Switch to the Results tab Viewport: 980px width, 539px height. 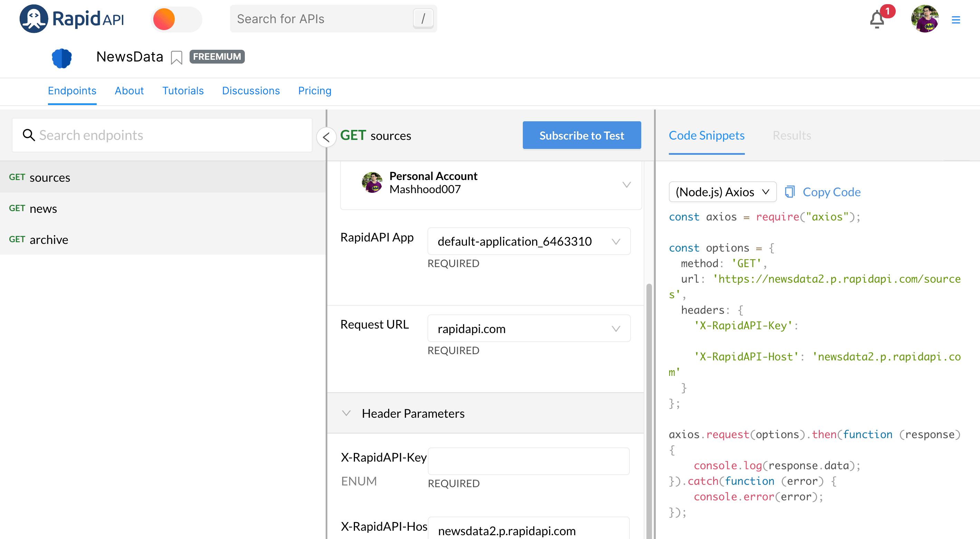791,135
